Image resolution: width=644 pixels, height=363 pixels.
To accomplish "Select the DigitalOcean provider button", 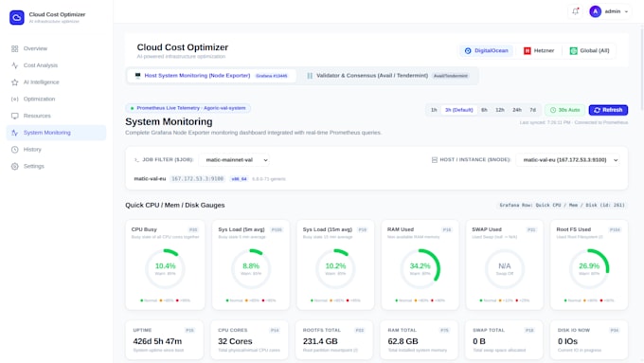I will tap(486, 50).
